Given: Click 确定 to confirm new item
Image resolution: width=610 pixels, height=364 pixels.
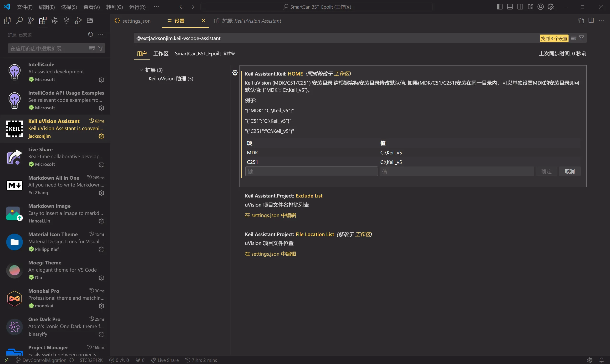Looking at the screenshot, I should click(546, 172).
